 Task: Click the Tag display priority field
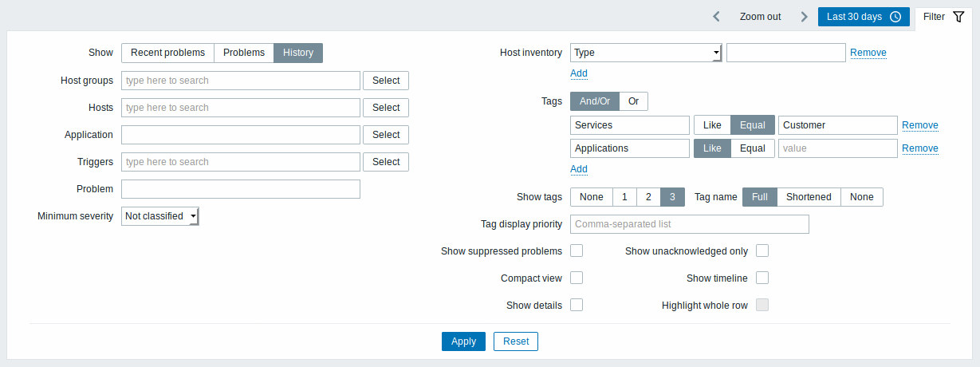point(690,224)
